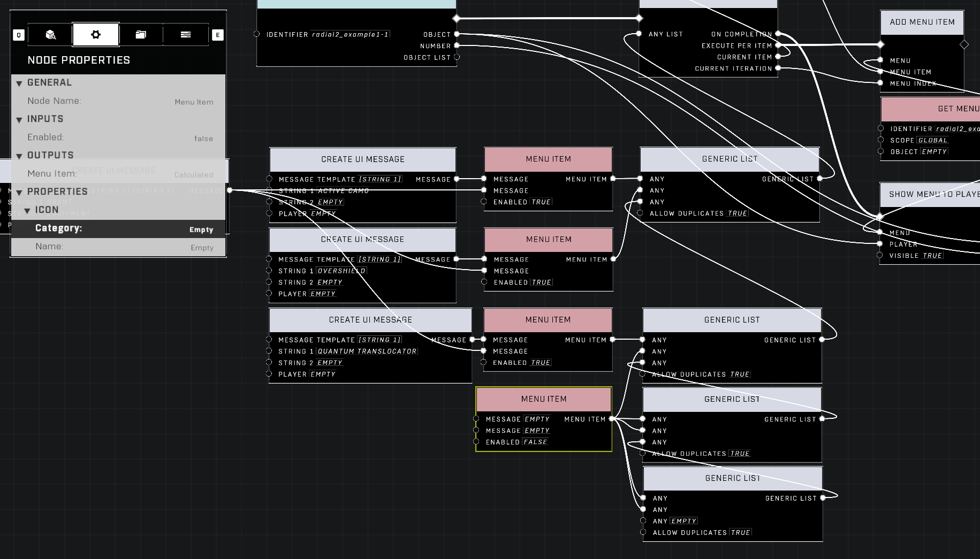Select Create UI Message node with Quantum Translocator
This screenshot has height=559, width=980.
370,320
